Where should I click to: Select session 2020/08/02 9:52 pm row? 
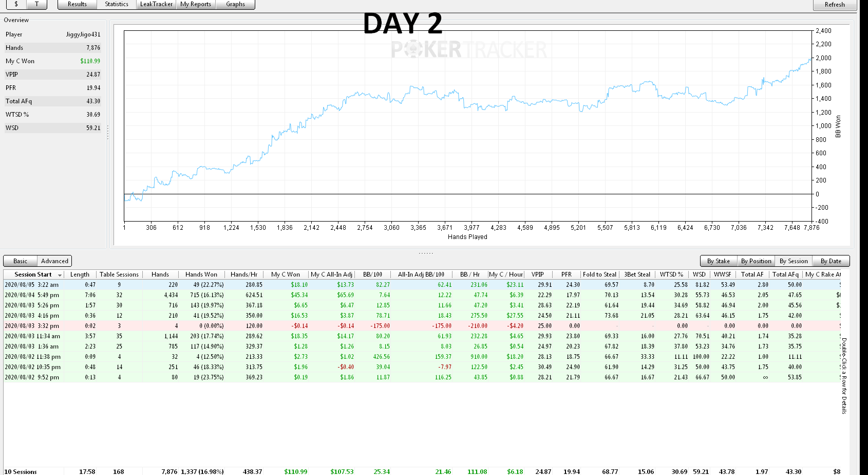[422, 377]
